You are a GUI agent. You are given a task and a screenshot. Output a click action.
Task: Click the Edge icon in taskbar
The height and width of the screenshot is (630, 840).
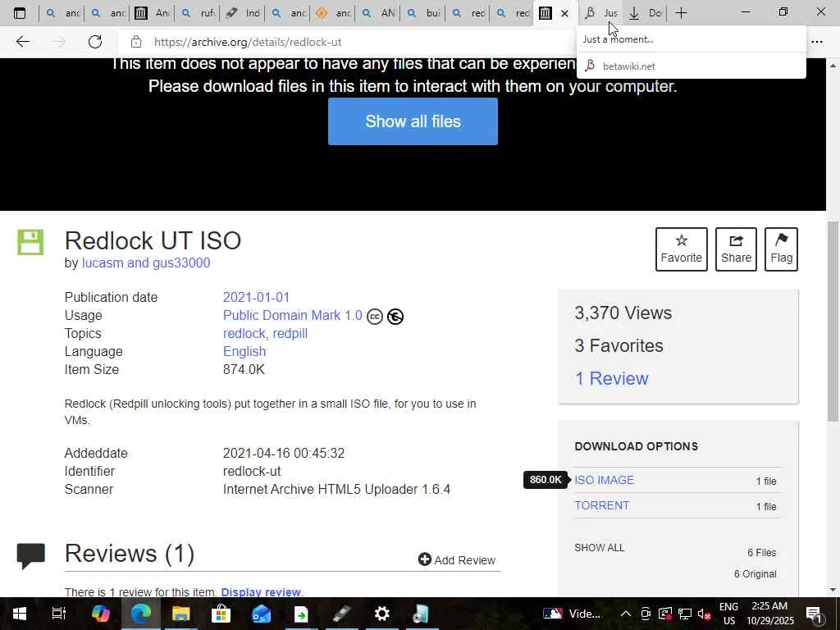(x=140, y=614)
